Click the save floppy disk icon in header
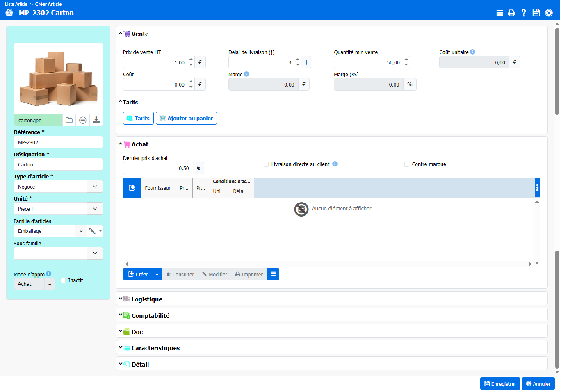Image resolution: width=561 pixels, height=392 pixels. (536, 13)
